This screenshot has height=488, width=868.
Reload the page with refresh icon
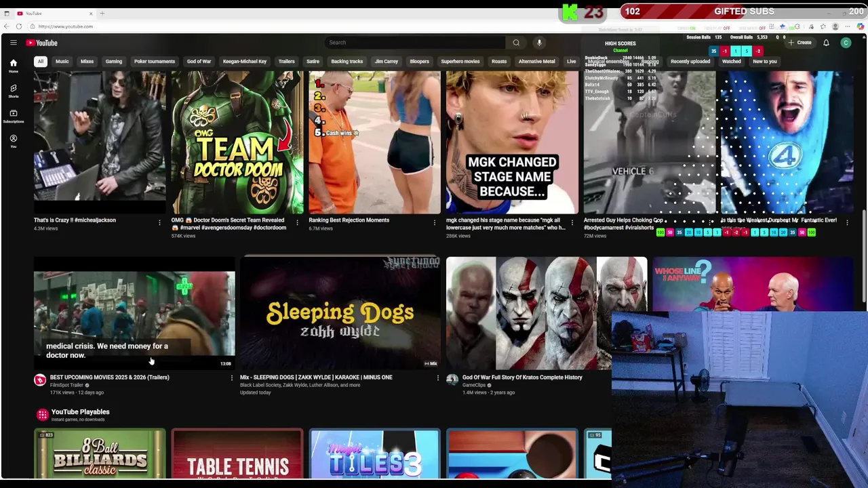19,26
